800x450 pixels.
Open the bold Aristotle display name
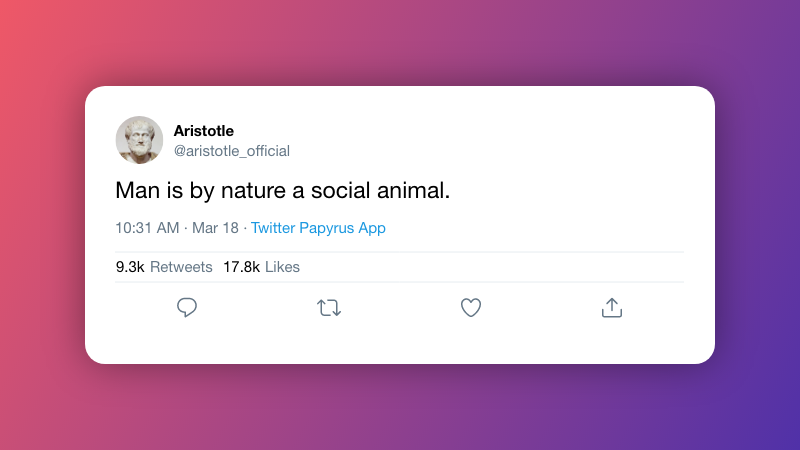tap(204, 130)
